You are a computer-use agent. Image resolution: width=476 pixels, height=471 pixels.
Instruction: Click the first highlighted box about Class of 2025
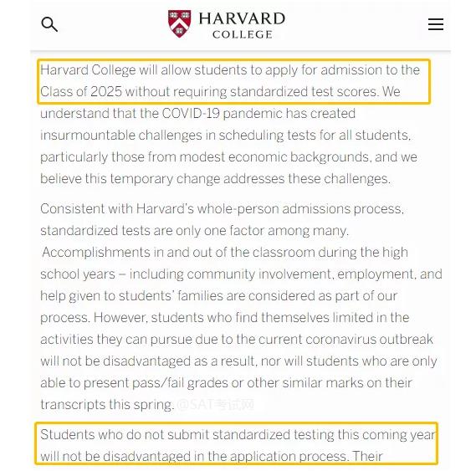[233, 81]
